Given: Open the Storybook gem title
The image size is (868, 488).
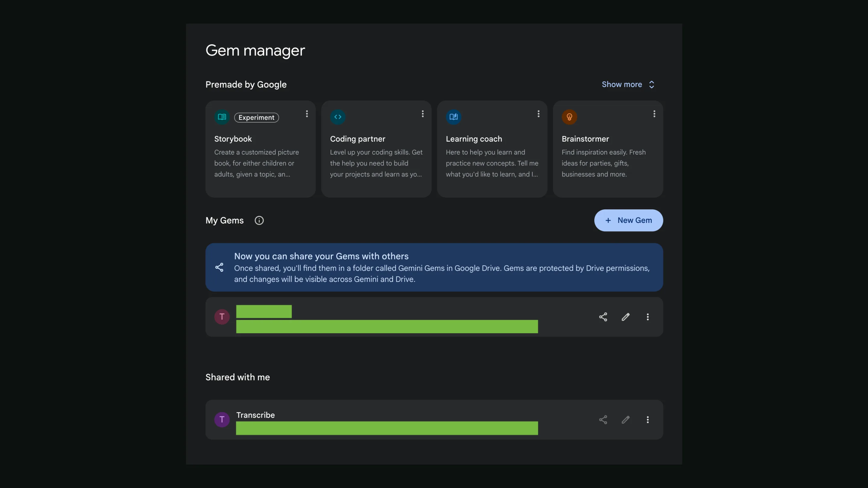Looking at the screenshot, I should point(233,139).
